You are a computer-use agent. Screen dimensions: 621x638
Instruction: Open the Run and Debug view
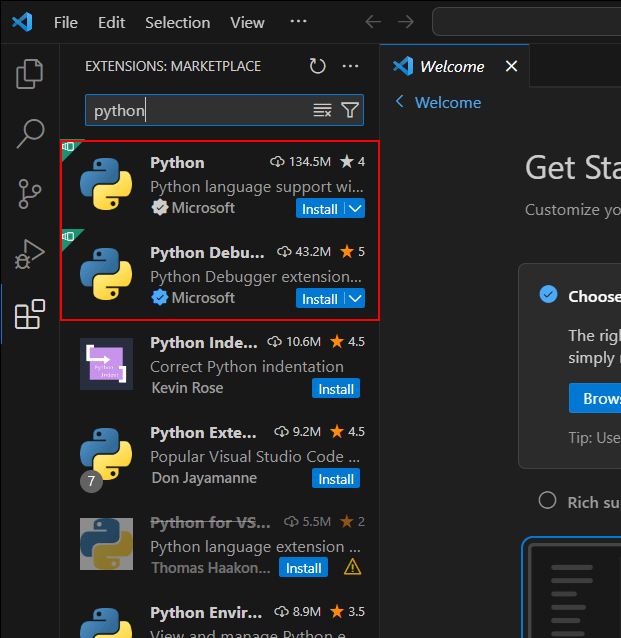click(29, 254)
